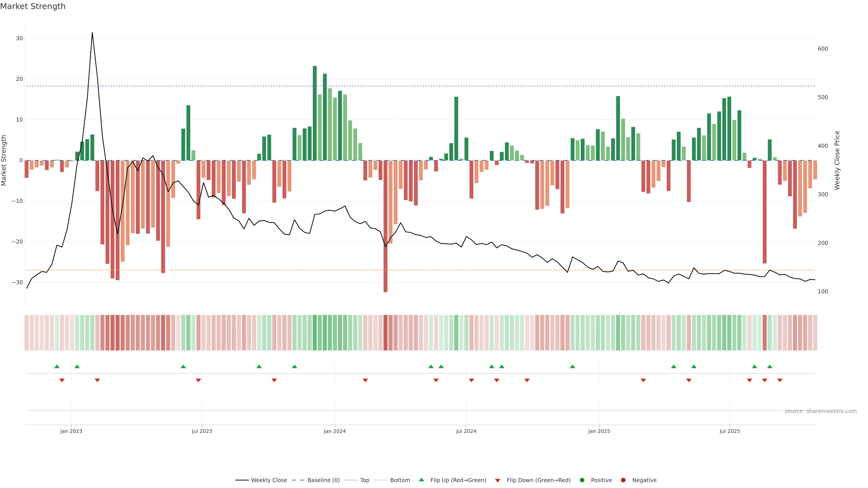Click the Flip Down red triangle legend icon
The width and height of the screenshot is (868, 488).
tap(498, 481)
